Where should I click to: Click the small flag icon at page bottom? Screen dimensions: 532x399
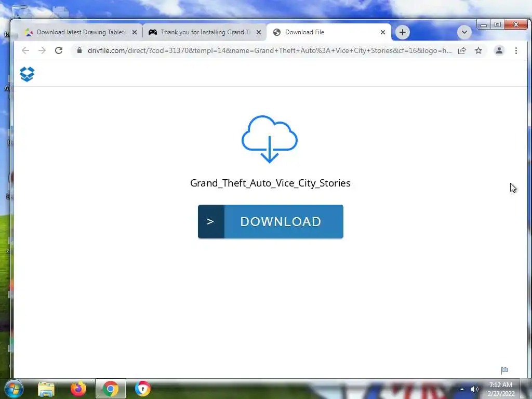pos(504,370)
